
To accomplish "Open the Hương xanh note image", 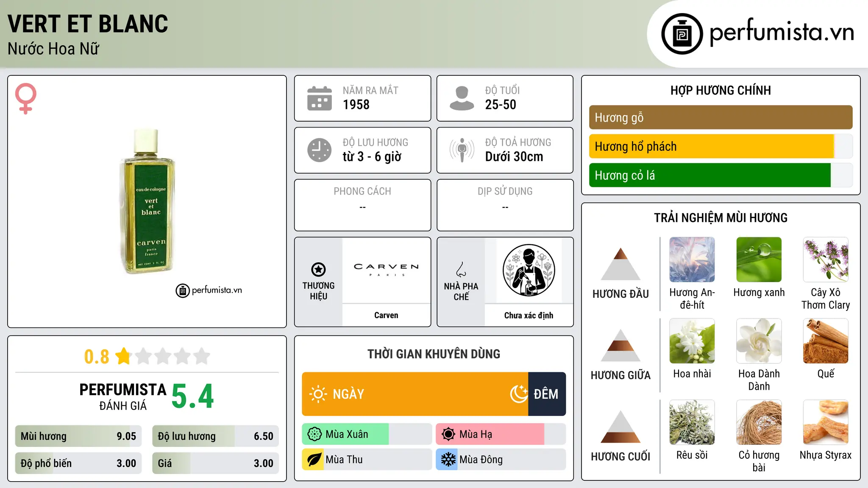I will pos(759,260).
